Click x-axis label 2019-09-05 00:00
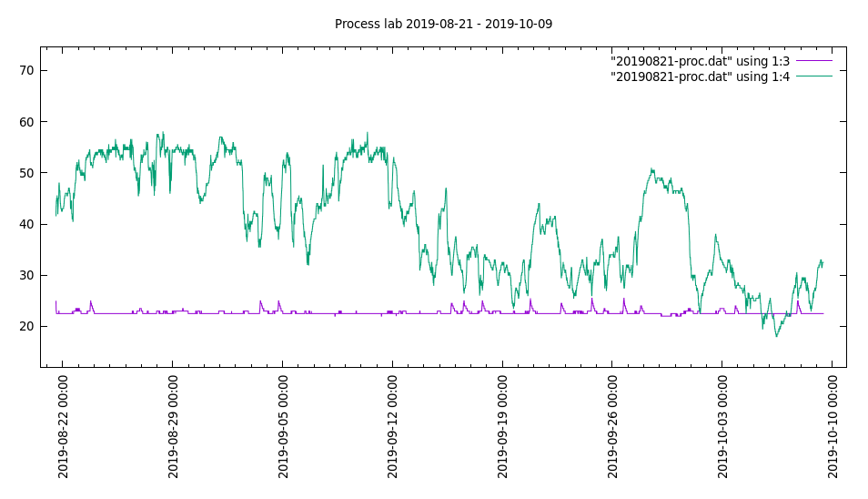This screenshot has width=868, height=499. 282,426
